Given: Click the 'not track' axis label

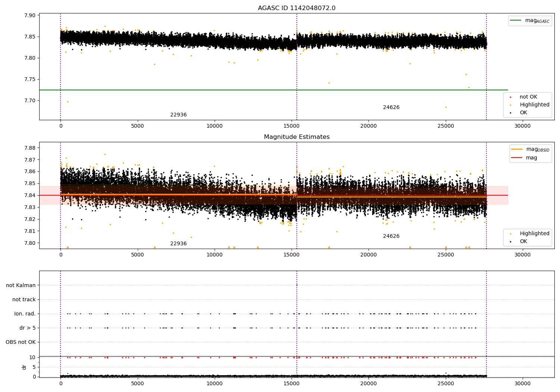Looking at the screenshot, I should (24, 299).
